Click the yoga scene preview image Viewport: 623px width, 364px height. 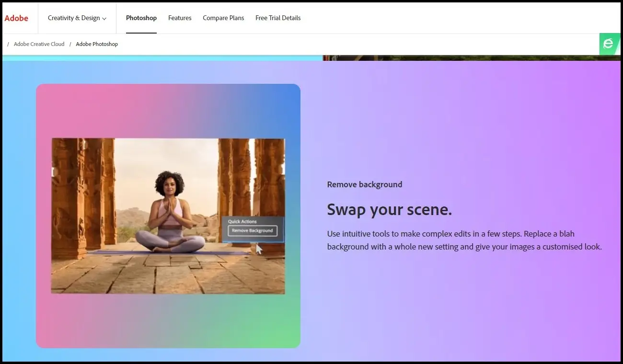[x=168, y=216]
